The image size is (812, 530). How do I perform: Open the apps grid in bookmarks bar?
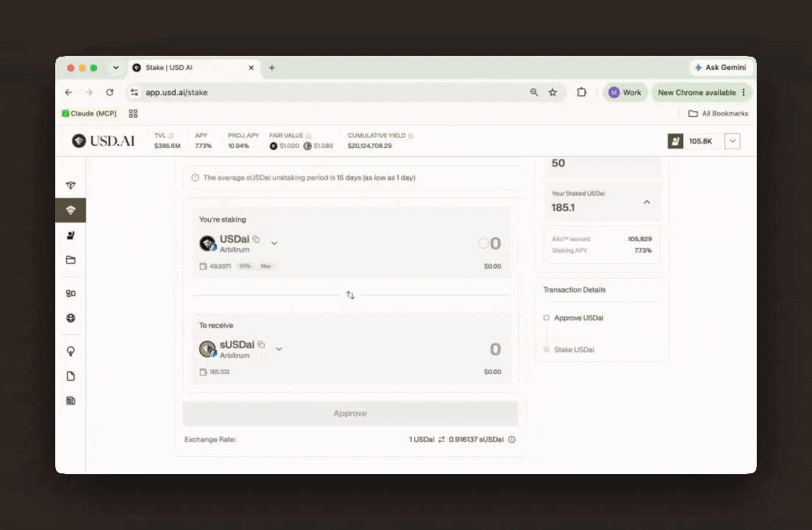133,113
